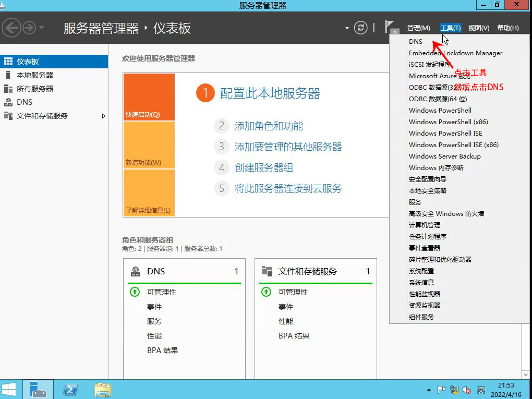This screenshot has width=532, height=399.
Task: Select 所有服务器 in the sidebar
Action: pyautogui.click(x=54, y=89)
